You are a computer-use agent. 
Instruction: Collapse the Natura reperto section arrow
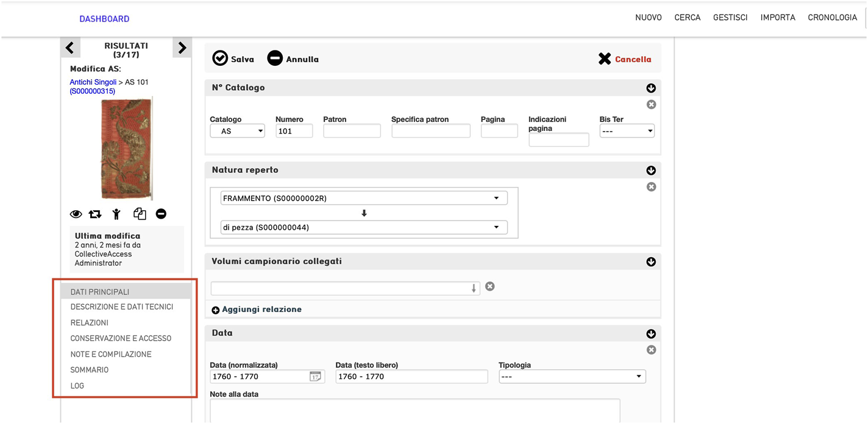pos(651,171)
